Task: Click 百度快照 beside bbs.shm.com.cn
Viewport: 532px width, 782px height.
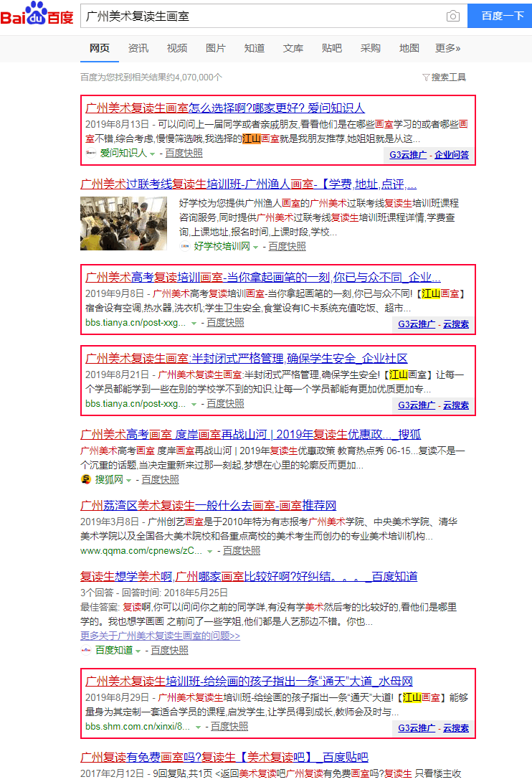Action: [229, 726]
